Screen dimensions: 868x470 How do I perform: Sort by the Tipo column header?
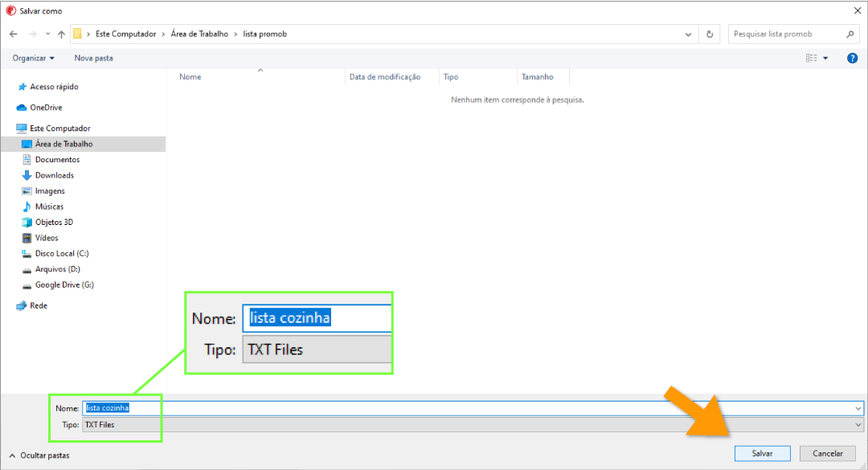tap(477, 77)
